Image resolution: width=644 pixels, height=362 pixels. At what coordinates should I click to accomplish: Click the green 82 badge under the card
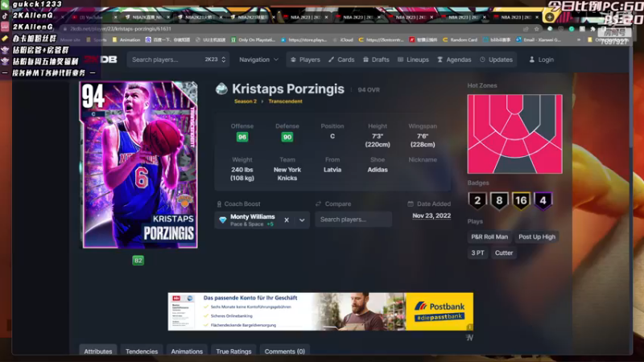pyautogui.click(x=138, y=260)
